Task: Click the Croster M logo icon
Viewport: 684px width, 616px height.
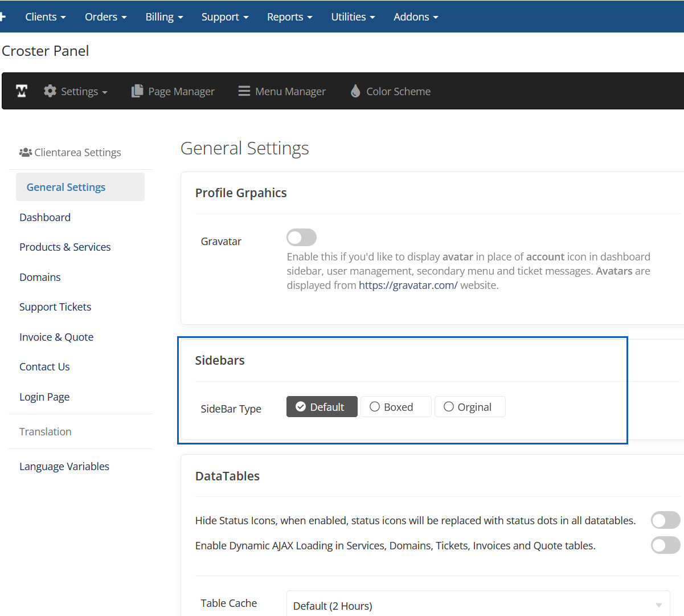Action: click(22, 91)
